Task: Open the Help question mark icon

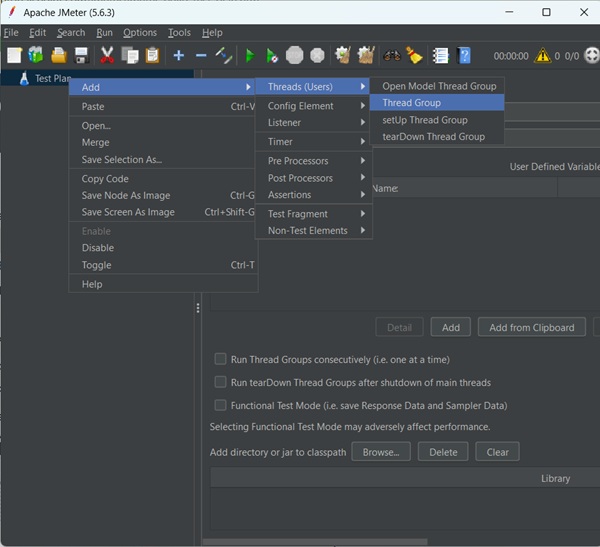Action: click(x=464, y=55)
